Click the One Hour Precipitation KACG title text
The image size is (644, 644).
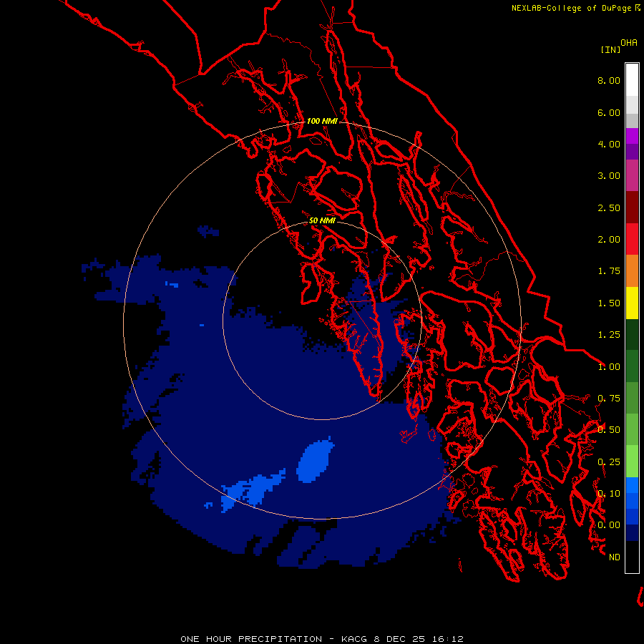pos(322,639)
